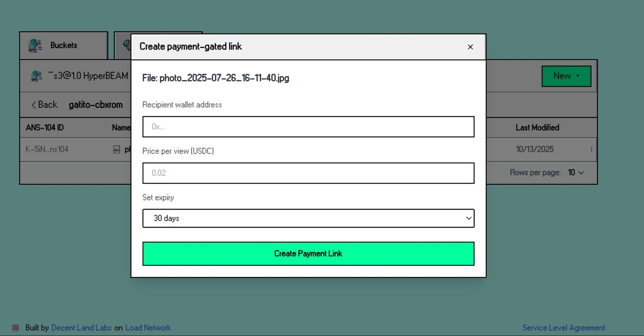
Task: Visit the Load Network link
Action: click(x=148, y=328)
